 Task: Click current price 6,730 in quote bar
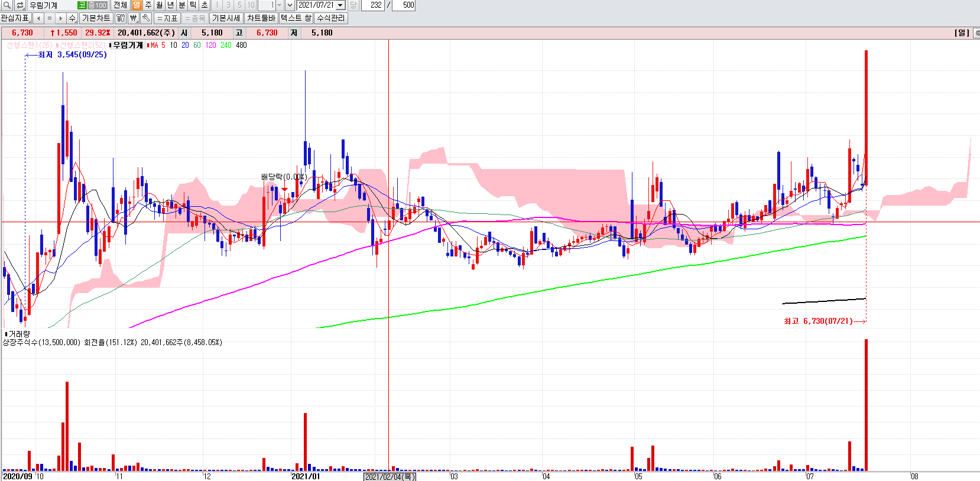[22, 32]
